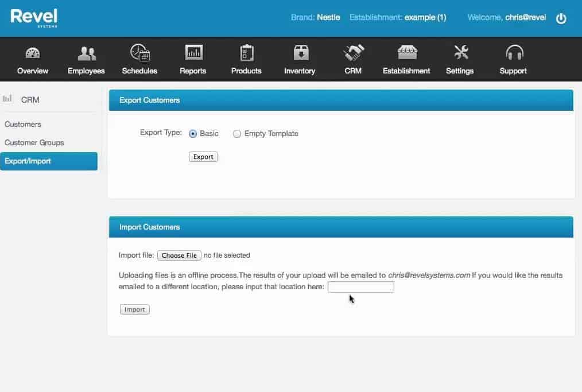
Task: Click the Reports bar chart icon
Action: pyautogui.click(x=193, y=52)
